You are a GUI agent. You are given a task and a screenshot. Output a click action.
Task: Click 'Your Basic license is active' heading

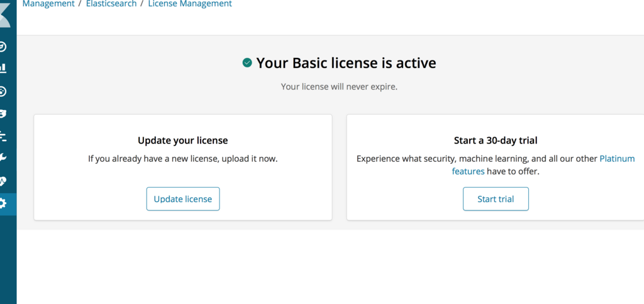pyautogui.click(x=346, y=63)
